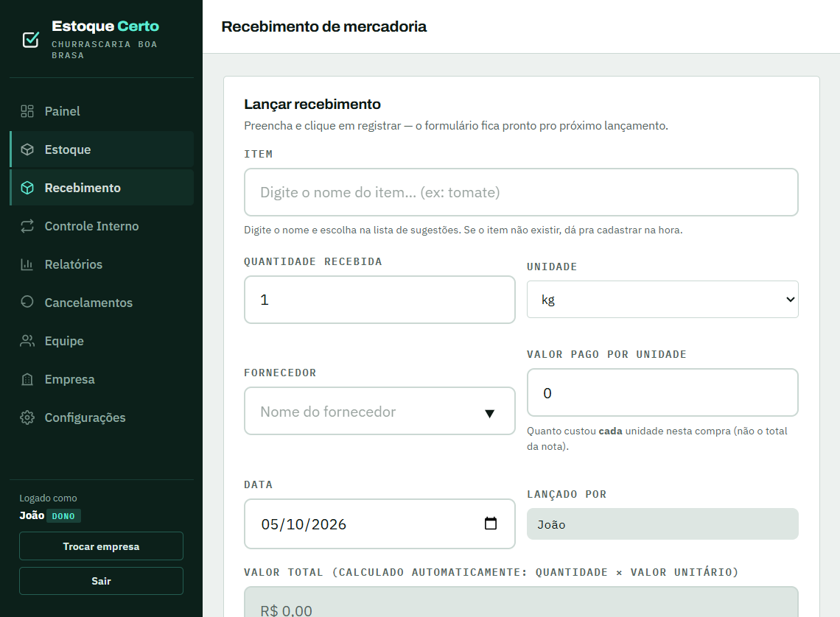
Task: Click the Recebimento de mercadoria heading
Action: (x=323, y=27)
